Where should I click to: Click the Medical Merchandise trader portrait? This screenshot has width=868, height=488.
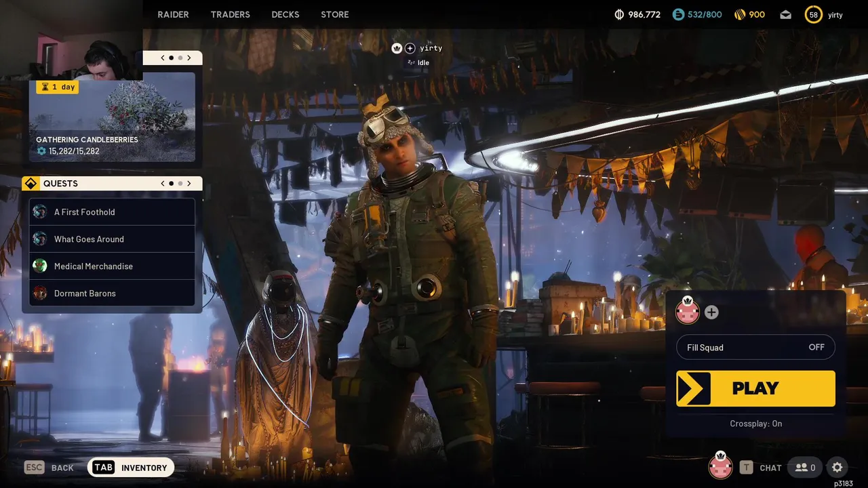(x=40, y=266)
